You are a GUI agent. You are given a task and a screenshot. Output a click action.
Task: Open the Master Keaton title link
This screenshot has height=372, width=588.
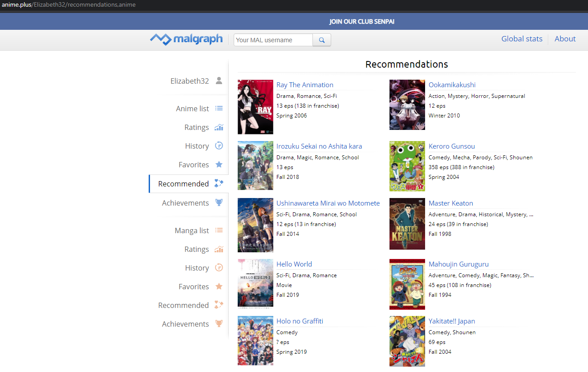(451, 203)
